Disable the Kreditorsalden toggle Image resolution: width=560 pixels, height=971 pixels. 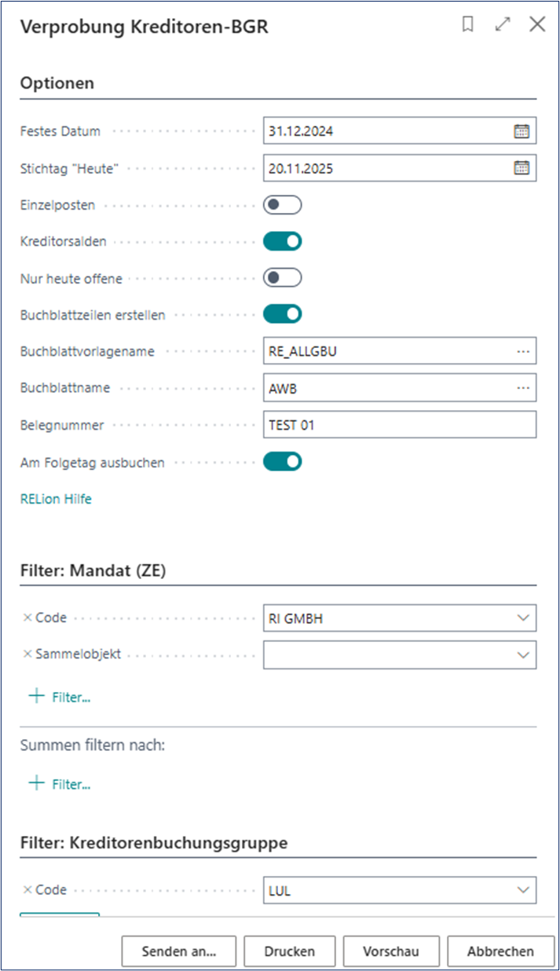pos(282,242)
